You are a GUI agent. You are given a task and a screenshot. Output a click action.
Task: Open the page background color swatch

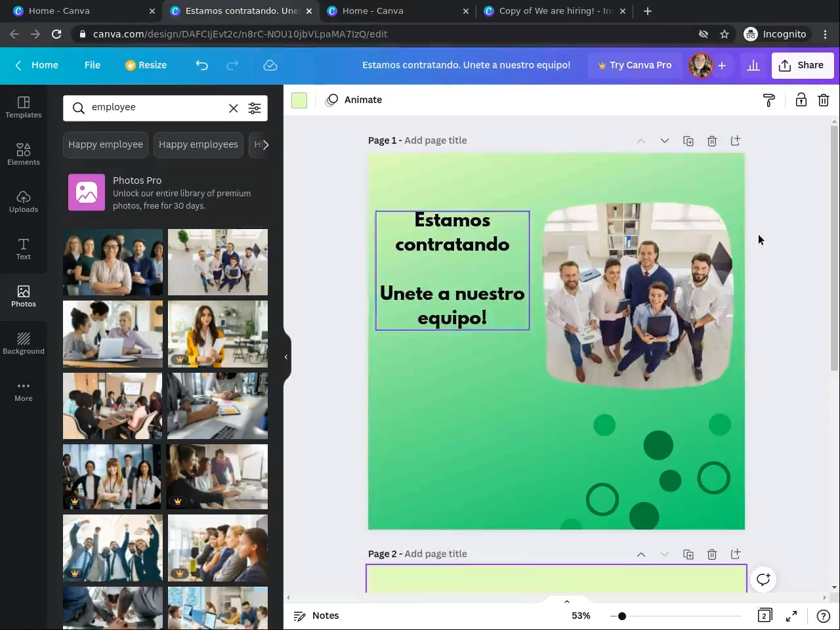point(299,100)
